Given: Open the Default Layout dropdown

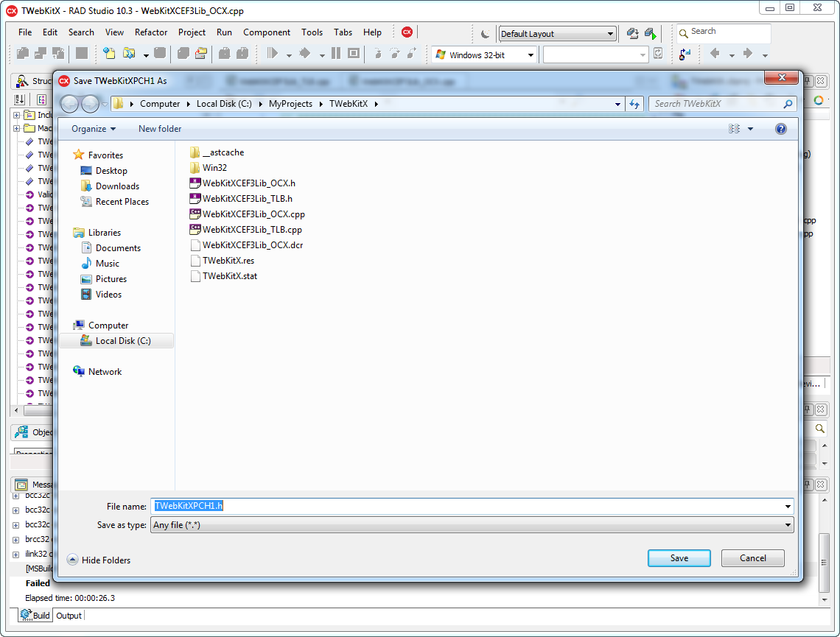Looking at the screenshot, I should [557, 34].
